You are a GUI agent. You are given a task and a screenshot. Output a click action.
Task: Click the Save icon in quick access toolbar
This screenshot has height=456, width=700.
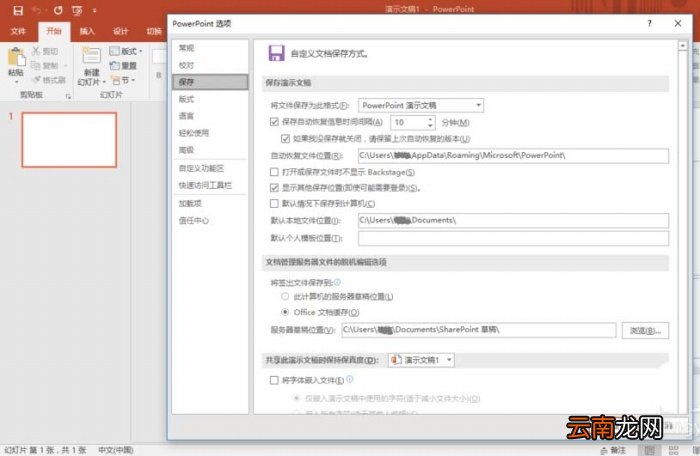coord(18,10)
